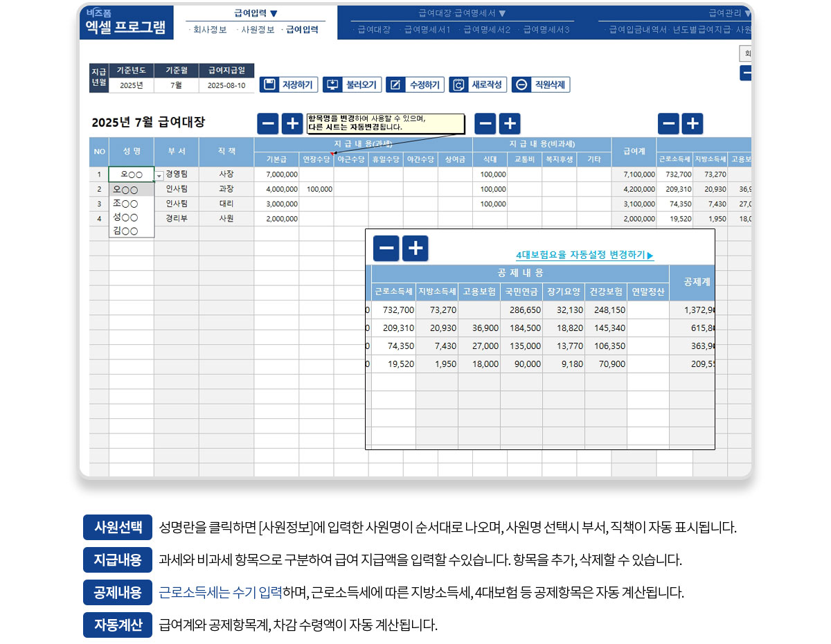Select the 7,100,000 pay total cell

(634, 175)
